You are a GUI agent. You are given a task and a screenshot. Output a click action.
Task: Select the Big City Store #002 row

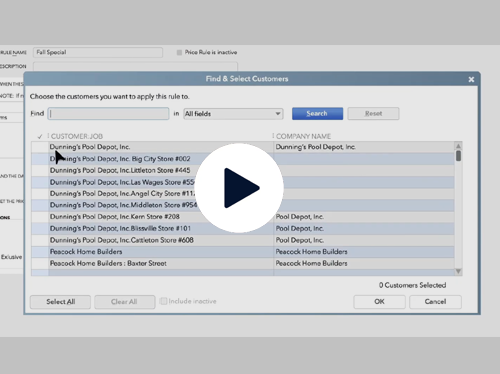[x=243, y=159]
